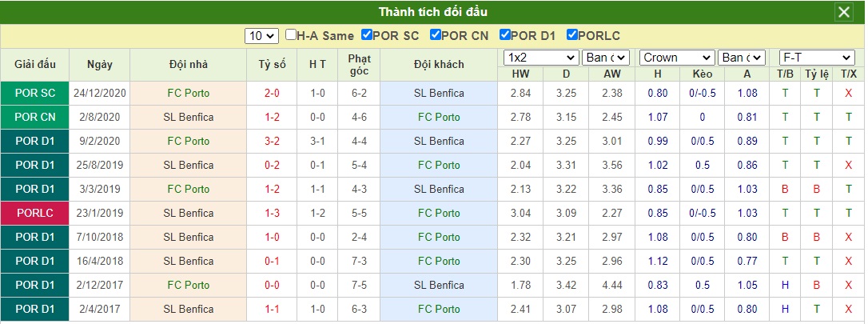Select the POR SC league tag
Viewport: 868px width, 324px height.
pos(35,93)
